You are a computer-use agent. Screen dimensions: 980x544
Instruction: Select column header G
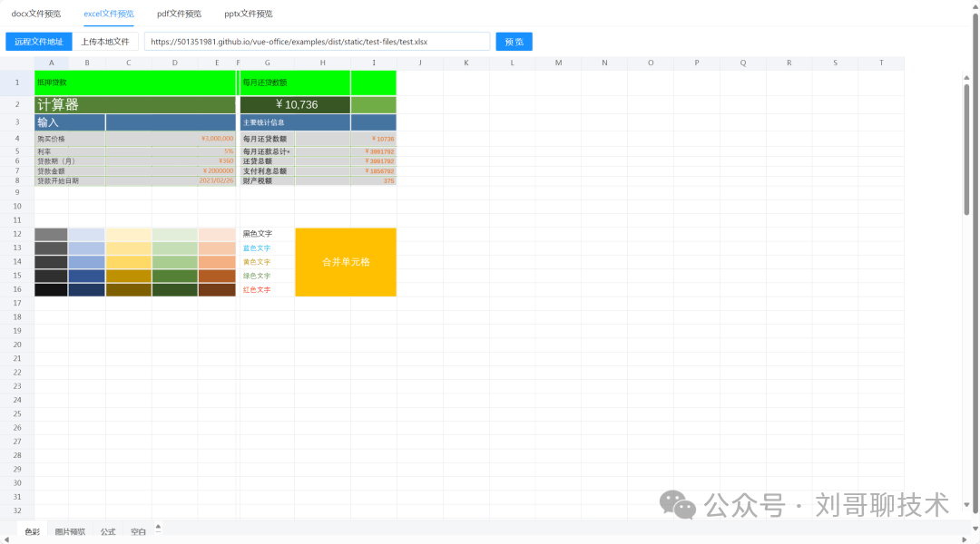click(x=267, y=63)
